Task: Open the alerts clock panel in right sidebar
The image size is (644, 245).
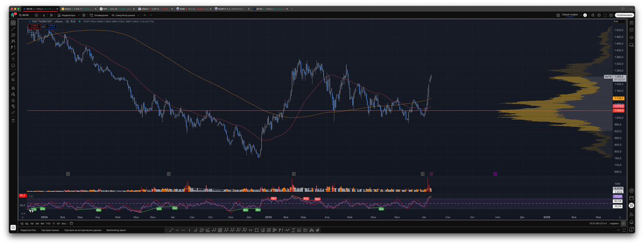Action: tap(631, 30)
